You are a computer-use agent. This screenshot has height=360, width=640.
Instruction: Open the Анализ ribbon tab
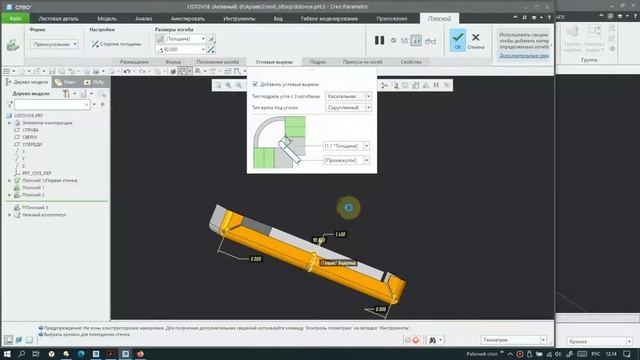coord(144,18)
